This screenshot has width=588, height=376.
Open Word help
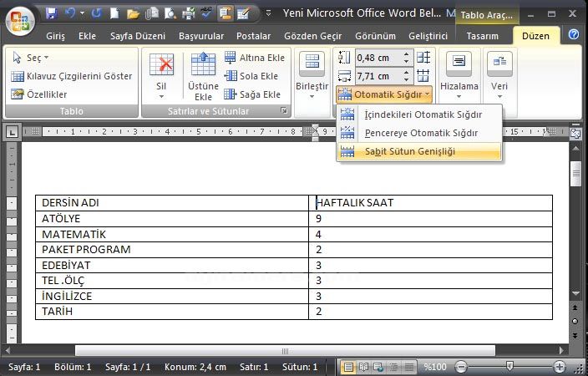573,34
